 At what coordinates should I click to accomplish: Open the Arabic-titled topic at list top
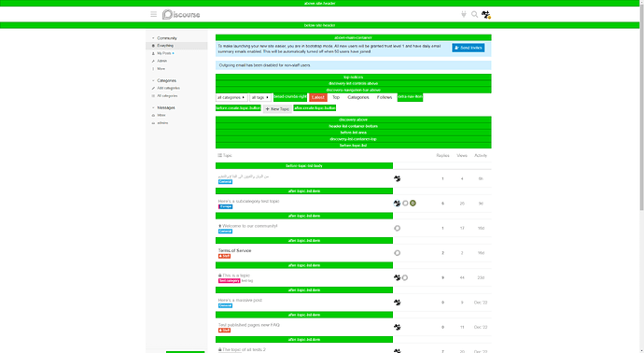coord(244,176)
